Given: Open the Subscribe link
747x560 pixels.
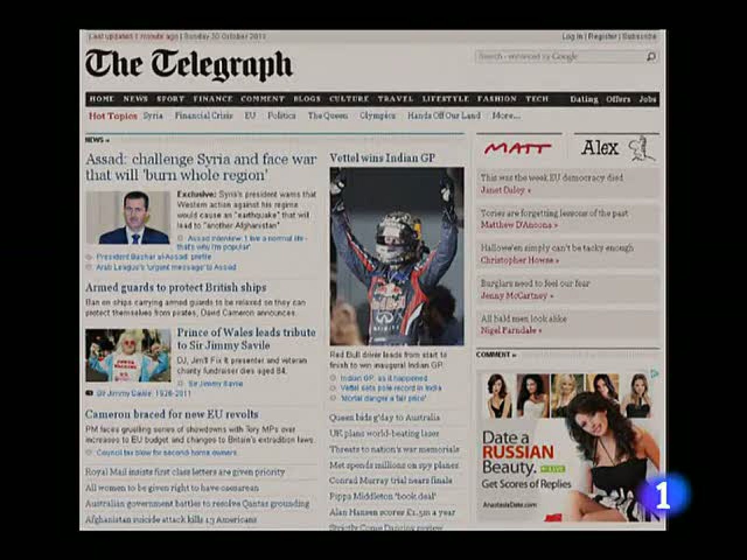Looking at the screenshot, I should point(639,36).
